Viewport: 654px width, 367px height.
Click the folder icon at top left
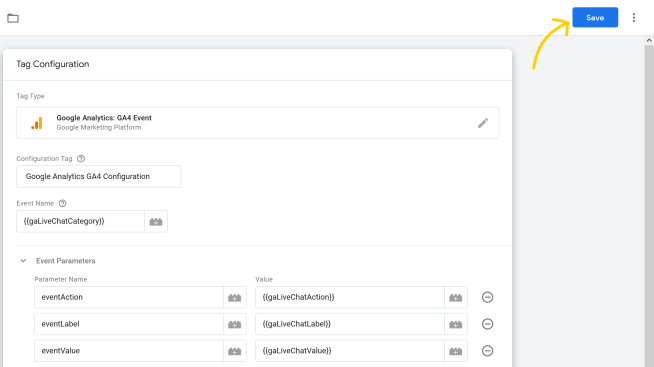(x=13, y=18)
